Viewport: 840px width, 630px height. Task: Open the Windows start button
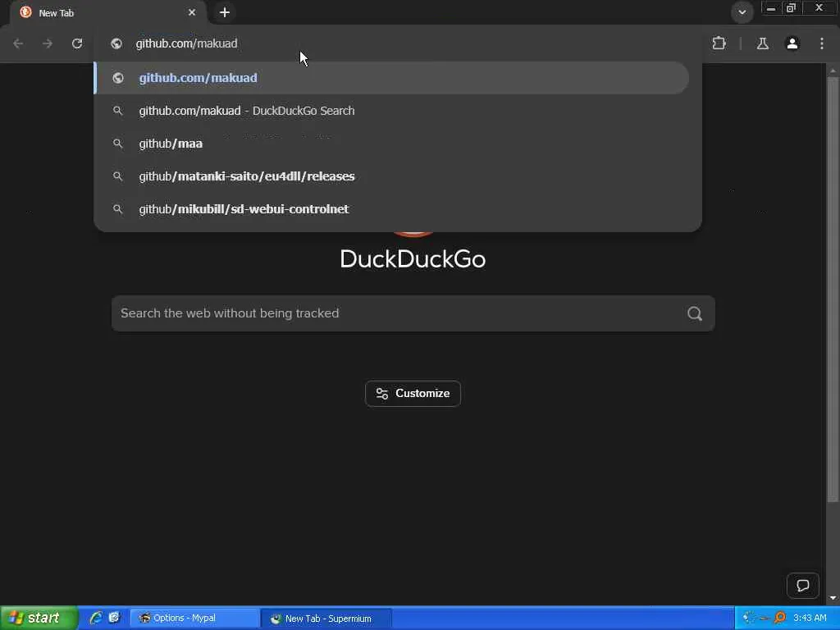pyautogui.click(x=39, y=619)
